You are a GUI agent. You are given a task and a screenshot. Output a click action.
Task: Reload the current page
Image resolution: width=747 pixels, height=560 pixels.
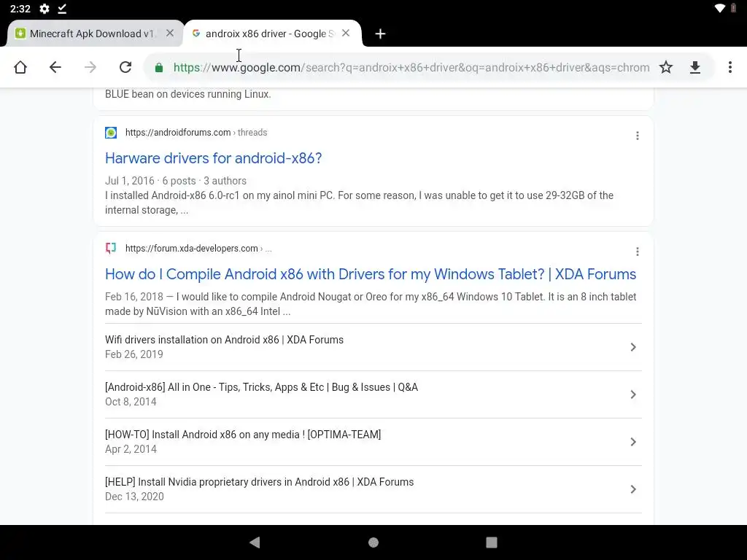click(x=125, y=67)
